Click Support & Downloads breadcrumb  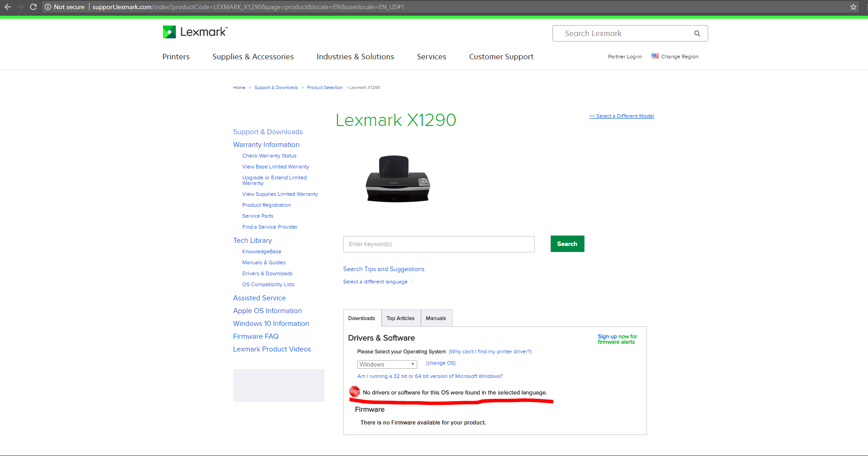[276, 88]
